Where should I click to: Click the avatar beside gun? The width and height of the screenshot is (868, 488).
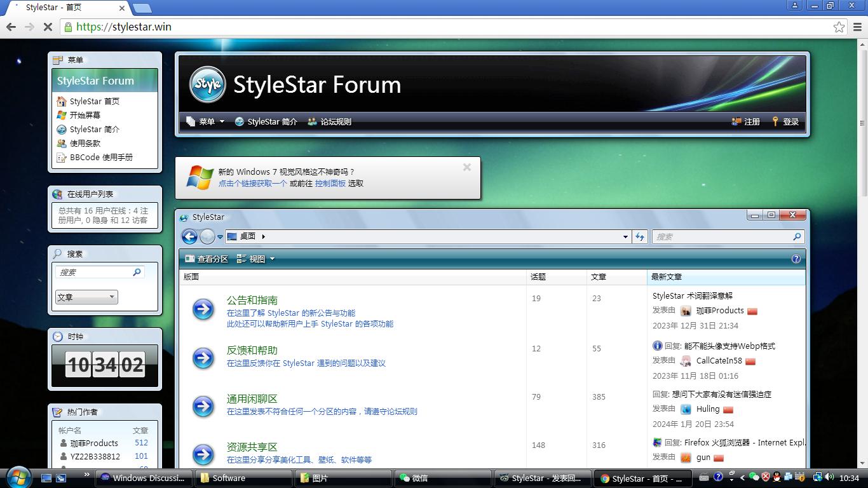(686, 457)
